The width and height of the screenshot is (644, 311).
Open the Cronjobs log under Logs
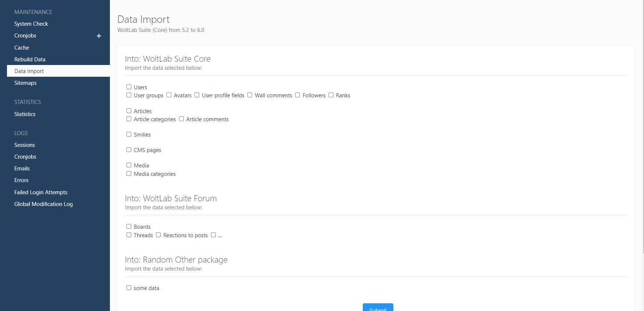point(25,157)
